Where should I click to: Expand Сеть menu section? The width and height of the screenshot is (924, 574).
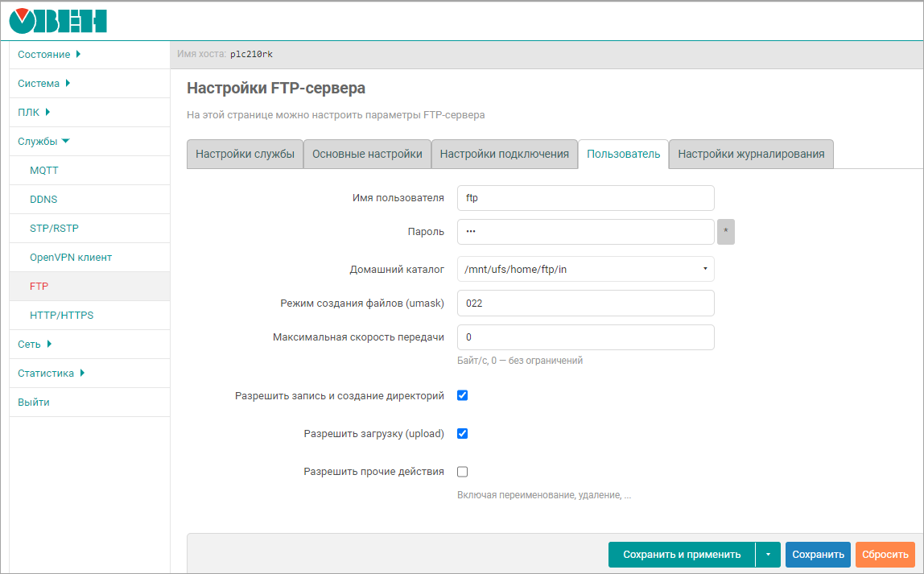click(x=35, y=345)
